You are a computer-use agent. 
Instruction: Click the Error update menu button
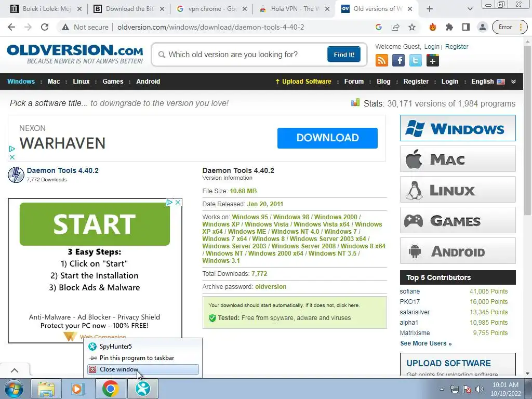point(510,27)
